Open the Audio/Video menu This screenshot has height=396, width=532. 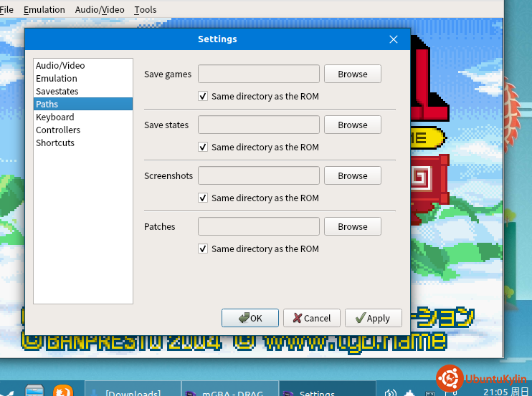click(x=100, y=9)
